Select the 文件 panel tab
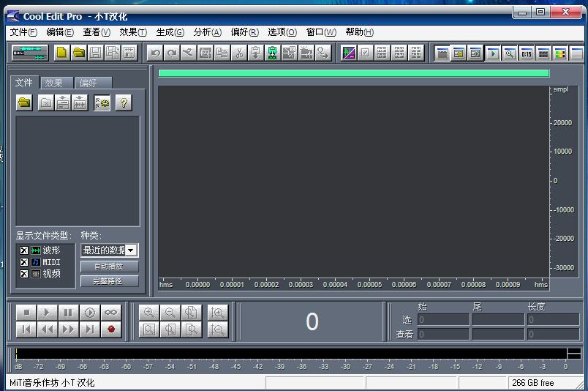 point(24,82)
